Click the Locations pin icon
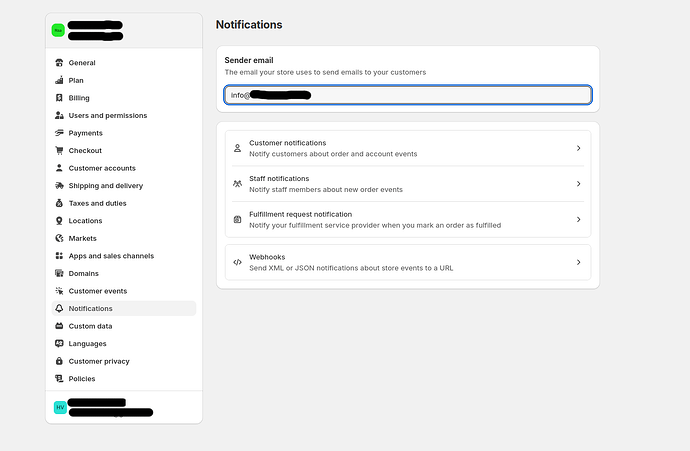 pos(59,221)
